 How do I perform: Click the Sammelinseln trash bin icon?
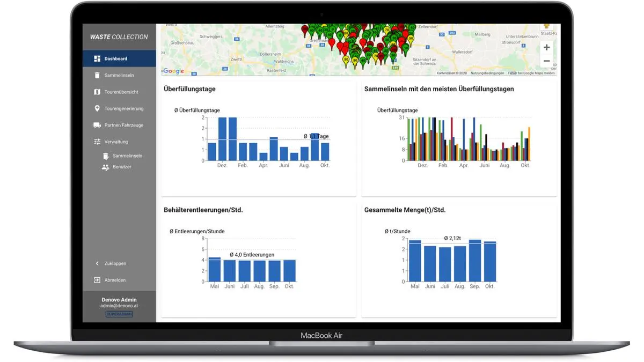pyautogui.click(x=97, y=76)
